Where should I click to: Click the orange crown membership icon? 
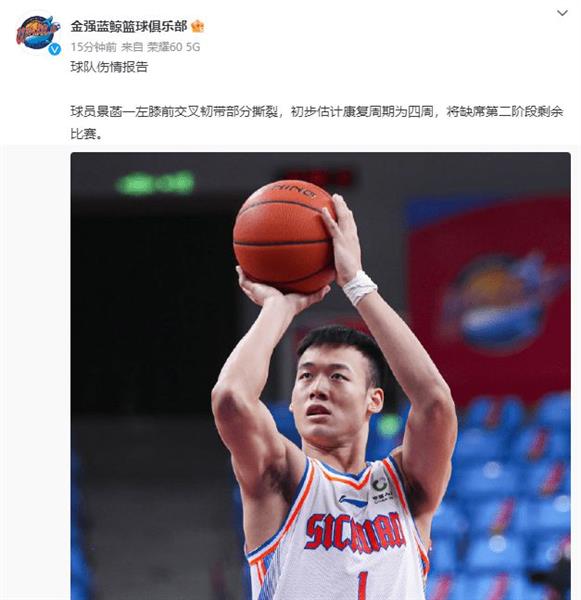[198, 26]
